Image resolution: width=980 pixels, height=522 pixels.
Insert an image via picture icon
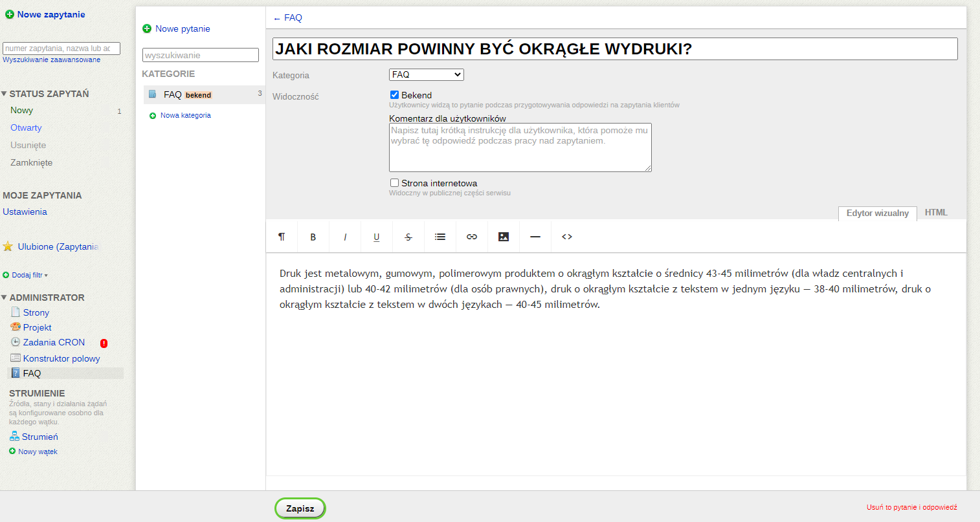point(504,237)
